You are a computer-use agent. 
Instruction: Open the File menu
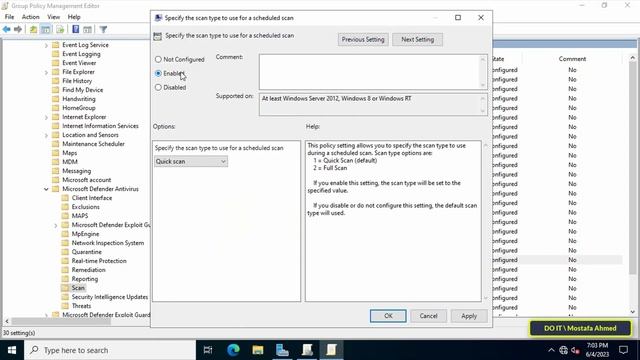click(9, 17)
